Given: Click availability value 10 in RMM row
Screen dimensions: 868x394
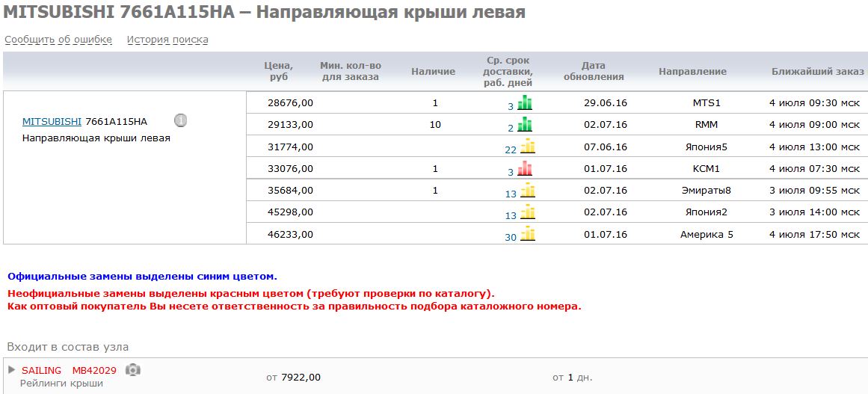Looking at the screenshot, I should pos(435,125).
